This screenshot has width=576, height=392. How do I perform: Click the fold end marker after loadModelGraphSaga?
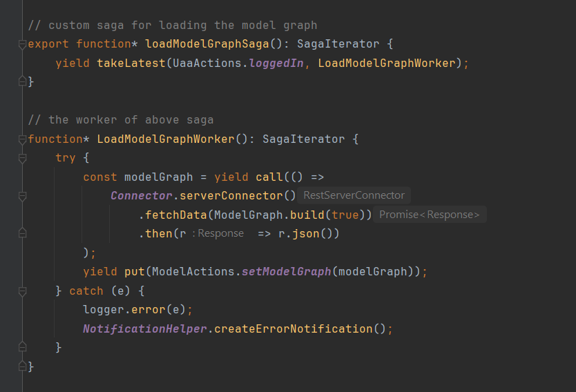click(22, 81)
